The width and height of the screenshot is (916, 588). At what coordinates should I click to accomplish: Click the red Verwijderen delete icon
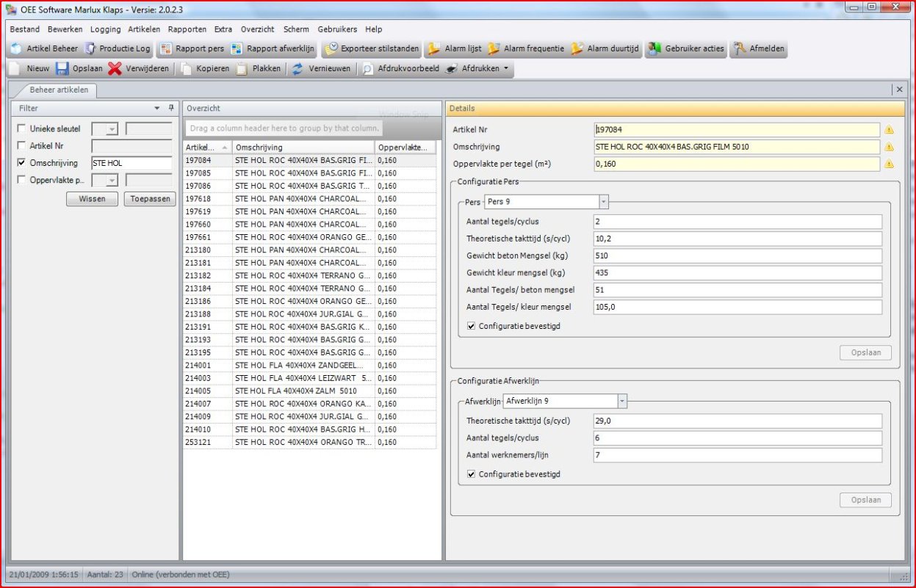point(115,69)
